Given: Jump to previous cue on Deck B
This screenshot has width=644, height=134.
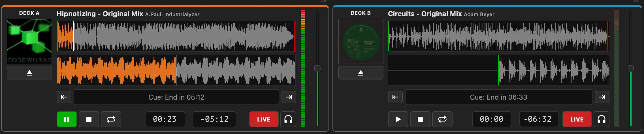Looking at the screenshot, I should [x=395, y=97].
